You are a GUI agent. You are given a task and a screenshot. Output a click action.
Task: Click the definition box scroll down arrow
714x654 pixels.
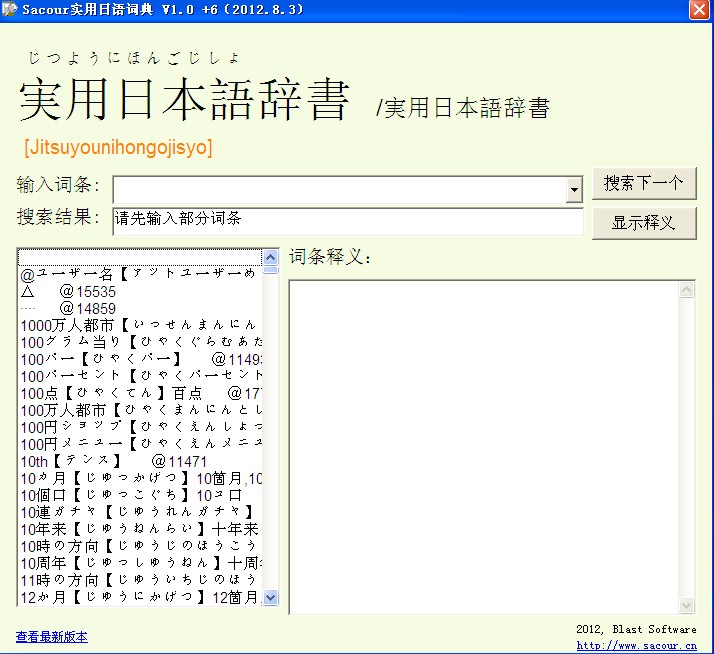click(x=687, y=605)
